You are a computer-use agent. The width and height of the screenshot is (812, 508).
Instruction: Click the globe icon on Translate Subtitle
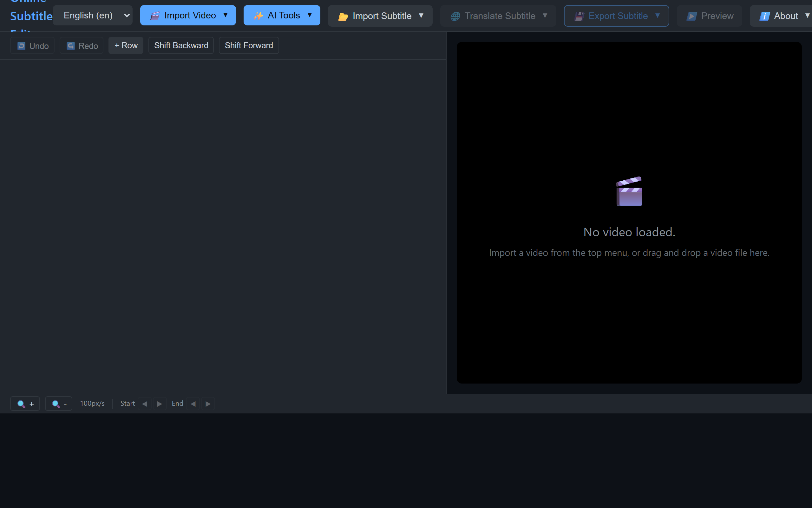[x=455, y=17]
